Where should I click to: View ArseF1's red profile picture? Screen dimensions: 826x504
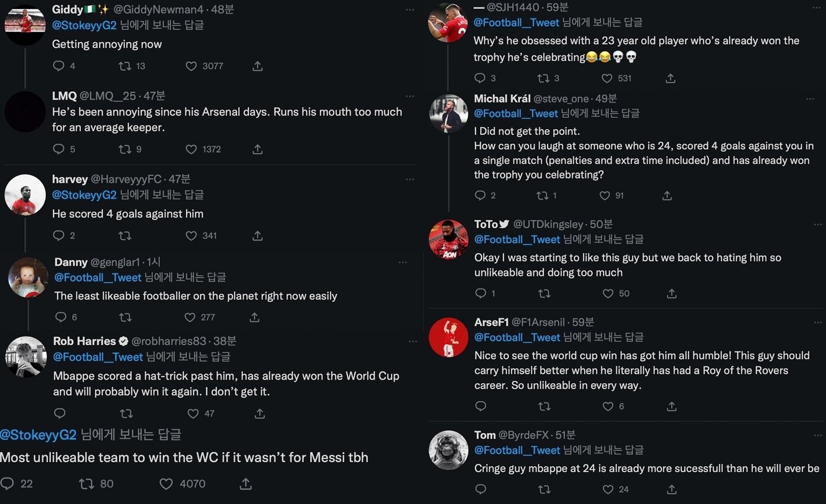448,337
